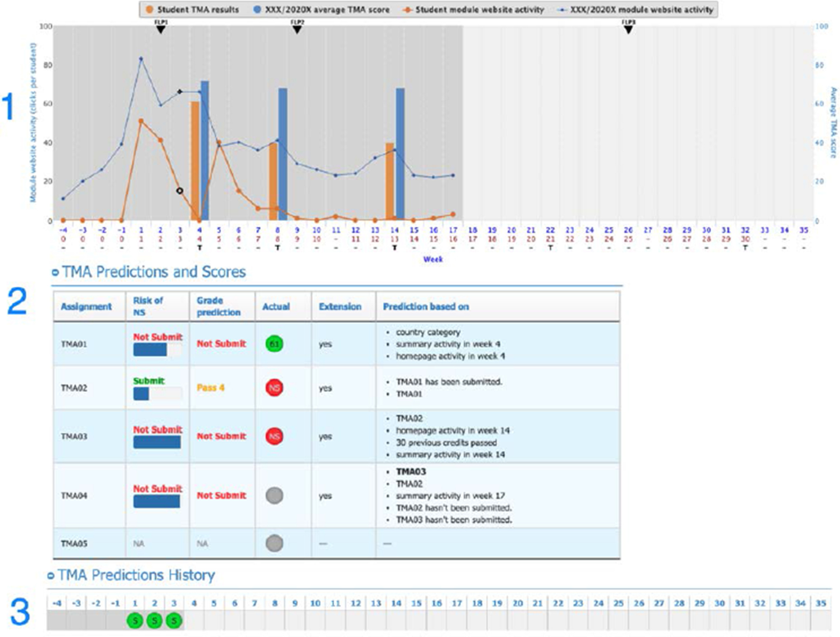The width and height of the screenshot is (840, 637).
Task: Click week 4 blue average TMA bar
Action: [205, 151]
